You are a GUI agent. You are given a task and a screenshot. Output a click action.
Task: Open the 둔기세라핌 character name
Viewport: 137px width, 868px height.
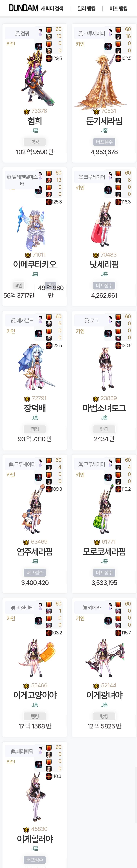(x=104, y=121)
